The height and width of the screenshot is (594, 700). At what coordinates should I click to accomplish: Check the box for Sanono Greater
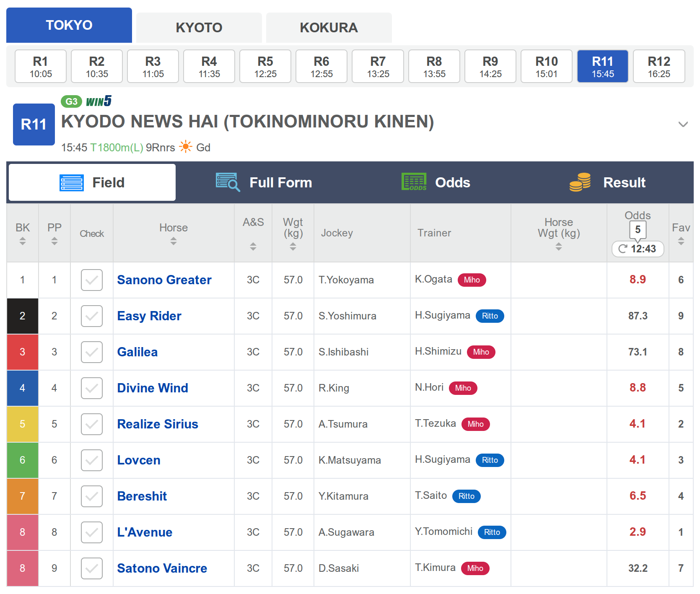point(92,280)
